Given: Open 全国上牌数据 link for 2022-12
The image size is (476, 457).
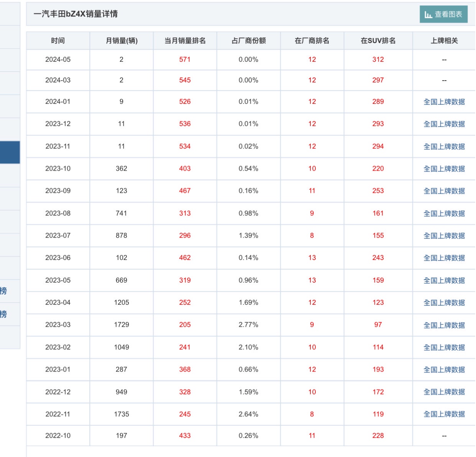Looking at the screenshot, I should pyautogui.click(x=444, y=392).
